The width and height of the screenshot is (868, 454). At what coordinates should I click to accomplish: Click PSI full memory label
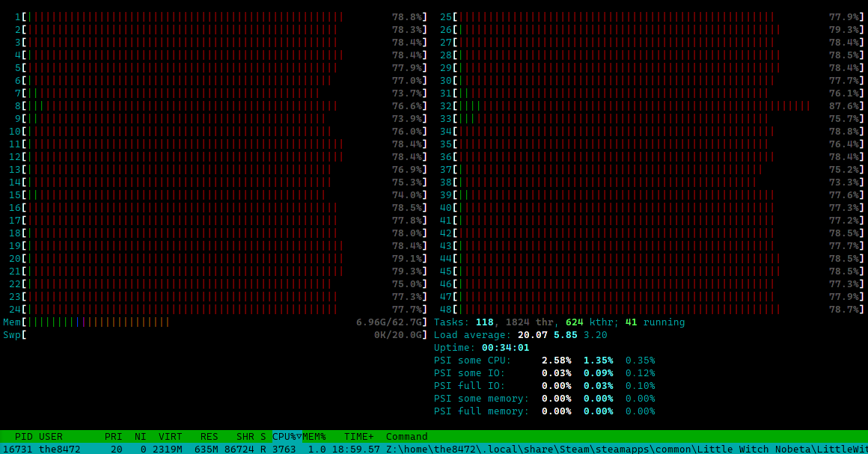click(482, 411)
